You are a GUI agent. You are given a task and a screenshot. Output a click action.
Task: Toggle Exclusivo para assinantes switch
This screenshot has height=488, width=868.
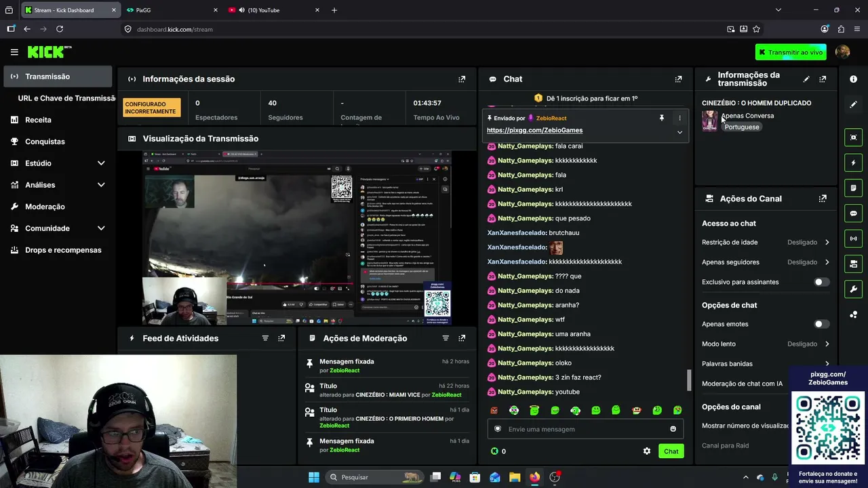coord(821,282)
